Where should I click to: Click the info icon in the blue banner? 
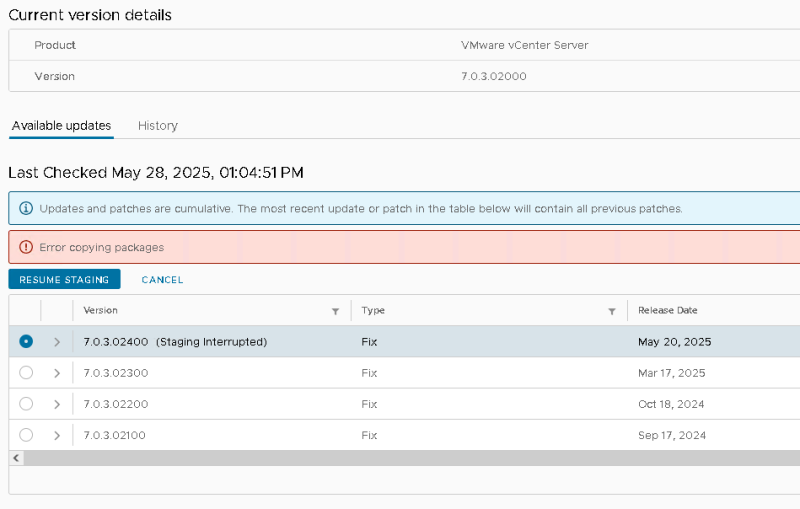pos(26,208)
